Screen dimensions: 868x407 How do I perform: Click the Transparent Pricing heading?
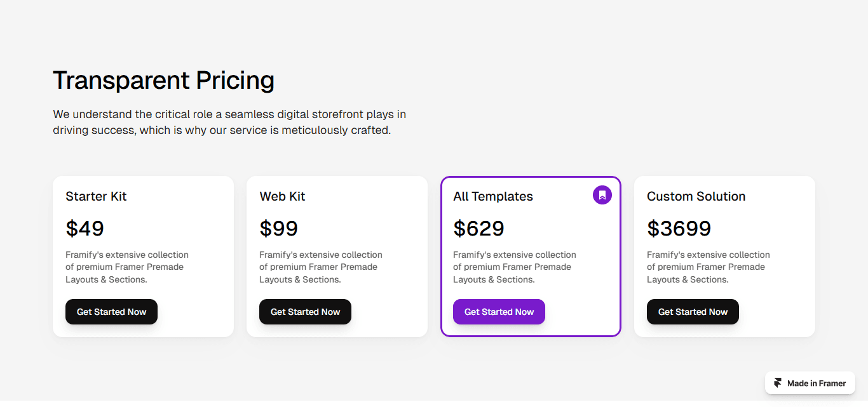164,81
